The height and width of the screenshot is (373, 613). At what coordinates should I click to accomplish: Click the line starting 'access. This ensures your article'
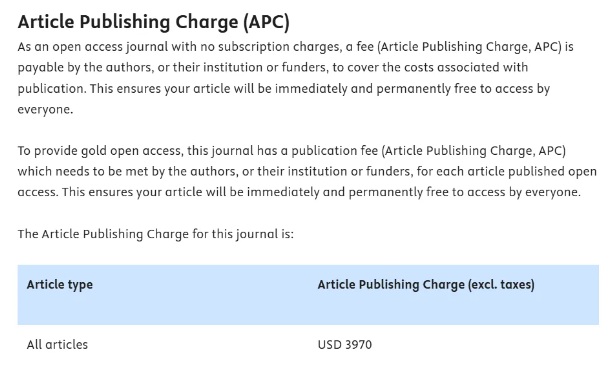(x=299, y=192)
